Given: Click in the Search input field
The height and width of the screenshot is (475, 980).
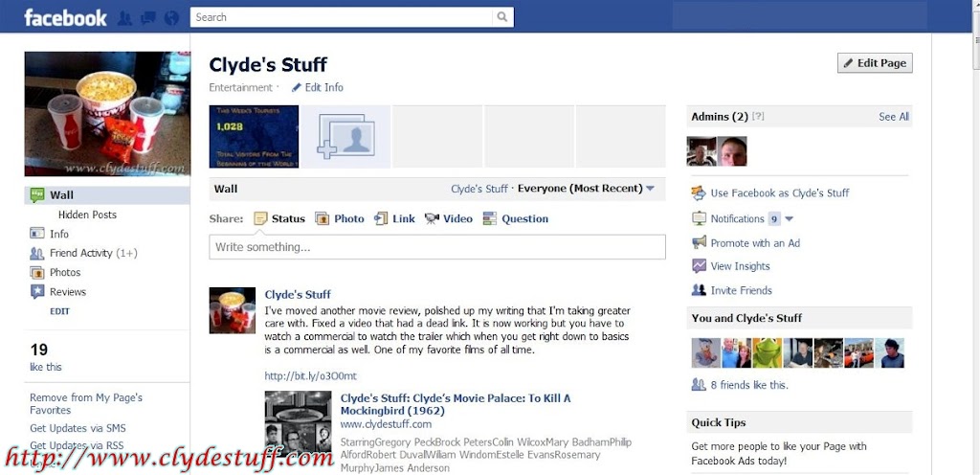Looking at the screenshot, I should [x=342, y=17].
